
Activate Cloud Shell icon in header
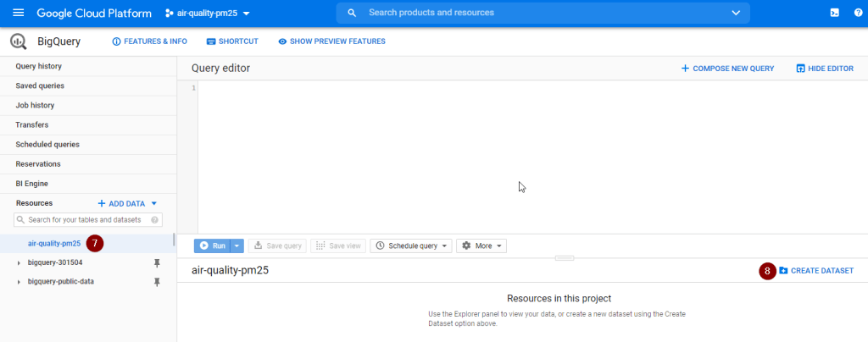click(834, 14)
